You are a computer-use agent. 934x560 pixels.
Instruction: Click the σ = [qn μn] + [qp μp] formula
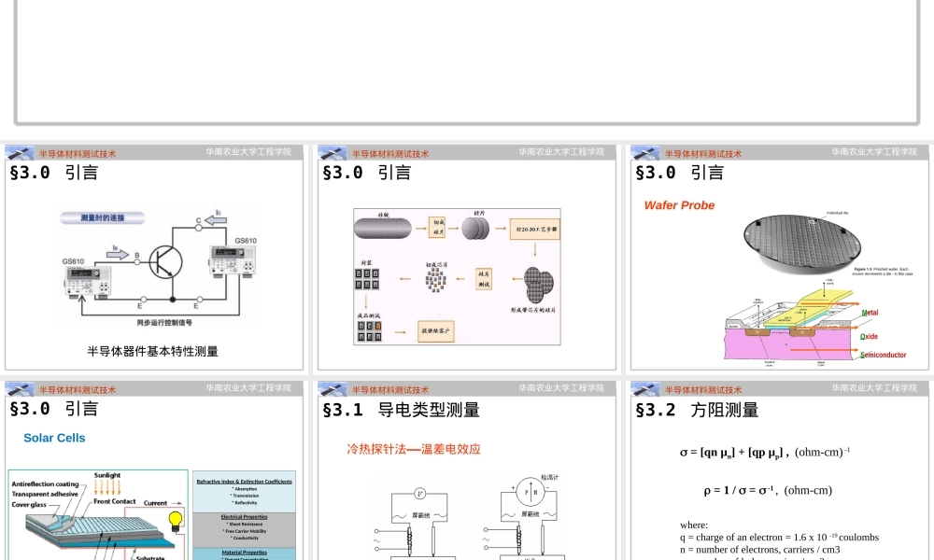(765, 453)
